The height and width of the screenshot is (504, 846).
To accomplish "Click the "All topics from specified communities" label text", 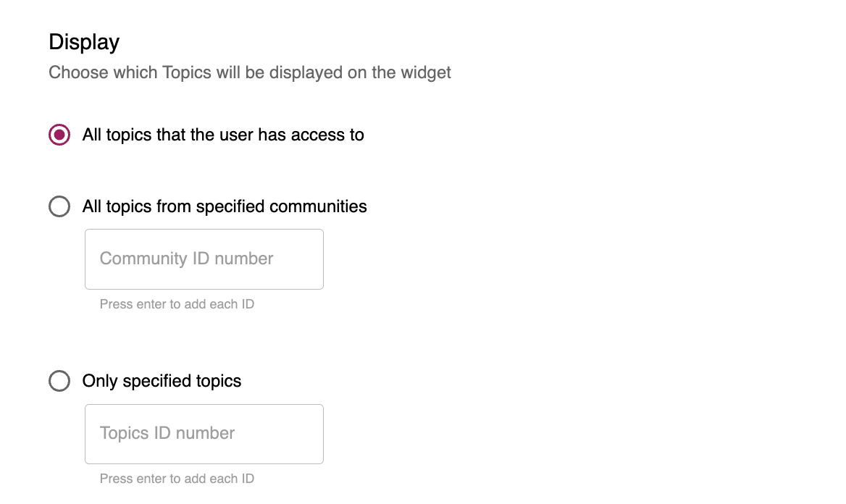I will [x=225, y=206].
